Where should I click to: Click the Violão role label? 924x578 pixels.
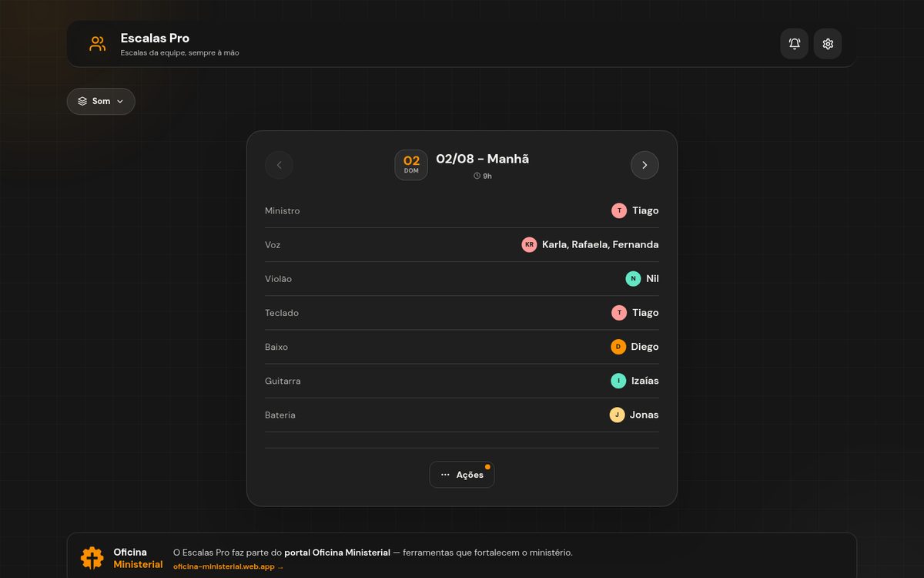[278, 278]
